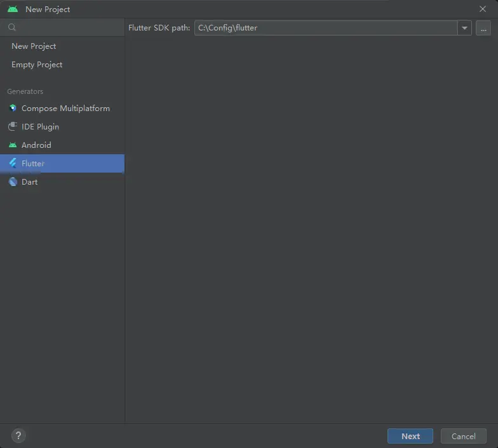Choose the Android generator label
Viewport: 498px width, 448px height.
(36, 145)
